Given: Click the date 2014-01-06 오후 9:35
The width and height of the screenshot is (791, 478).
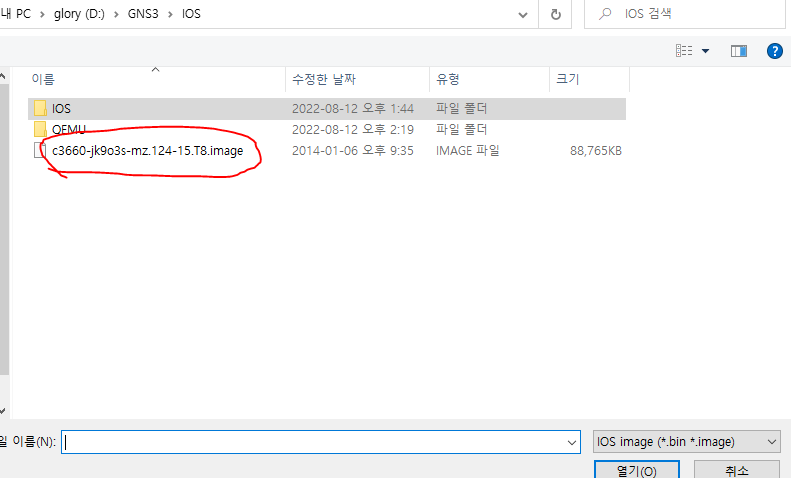Looking at the screenshot, I should 353,151.
